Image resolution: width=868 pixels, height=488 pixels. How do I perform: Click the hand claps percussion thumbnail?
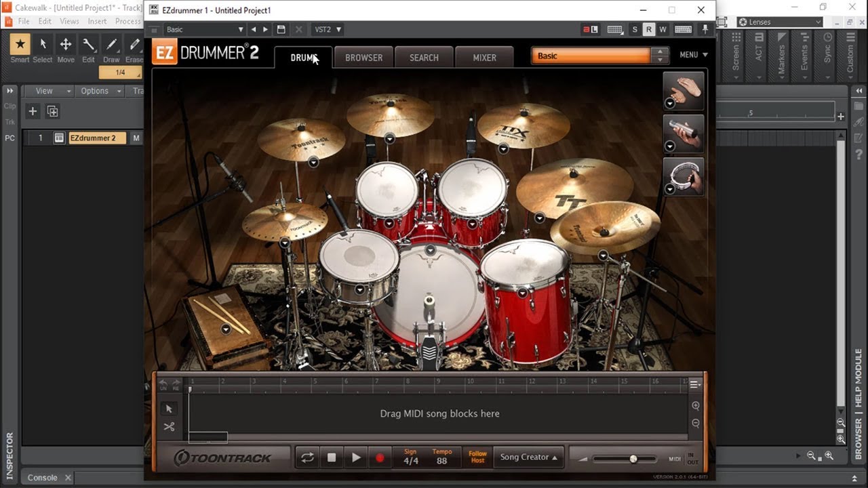pyautogui.click(x=684, y=91)
